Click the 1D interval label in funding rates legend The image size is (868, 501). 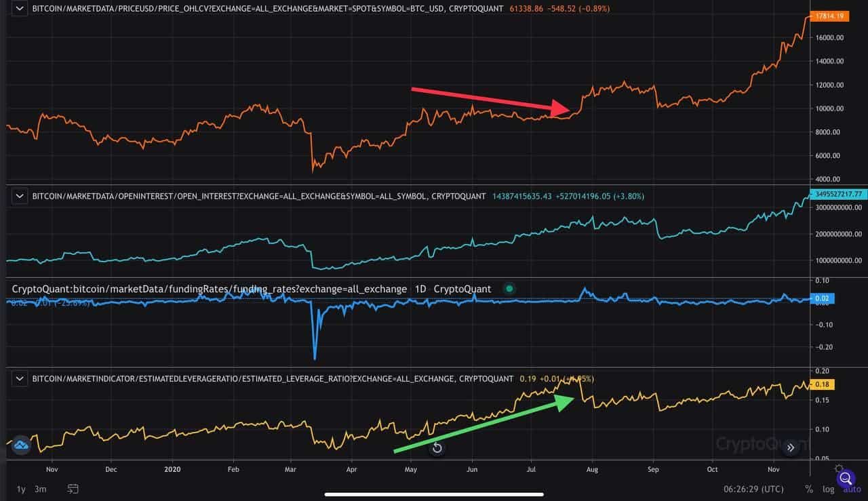pyautogui.click(x=420, y=289)
